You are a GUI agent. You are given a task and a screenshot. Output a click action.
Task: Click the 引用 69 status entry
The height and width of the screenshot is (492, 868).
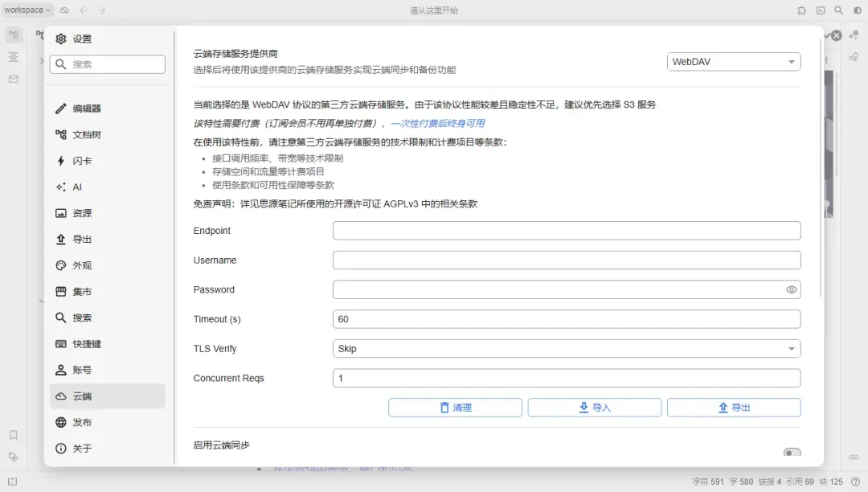click(x=800, y=482)
